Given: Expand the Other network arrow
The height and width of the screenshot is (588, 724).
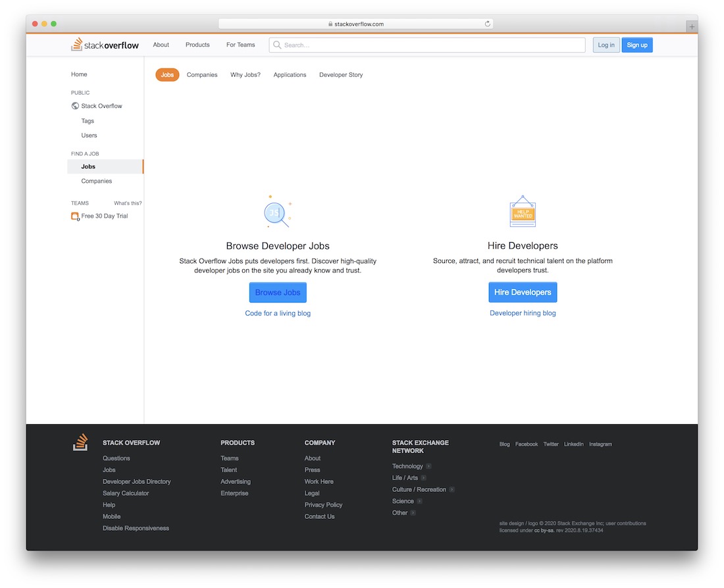Looking at the screenshot, I should coord(413,513).
